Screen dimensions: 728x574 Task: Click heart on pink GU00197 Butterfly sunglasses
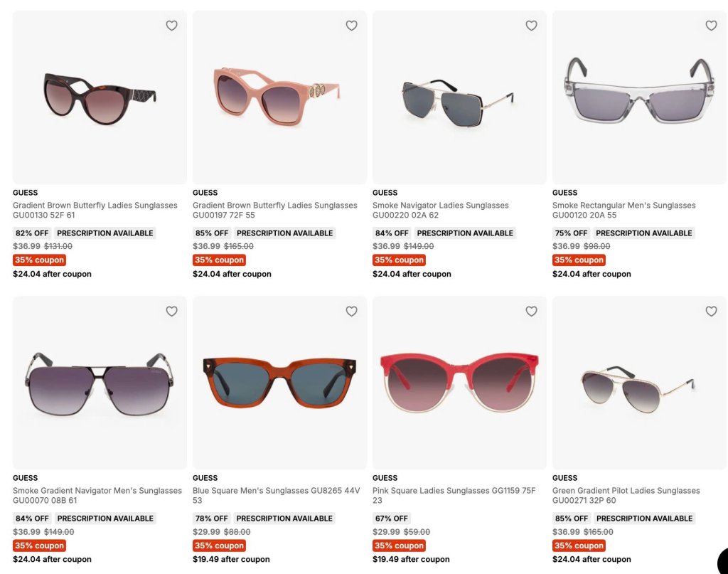click(x=351, y=26)
